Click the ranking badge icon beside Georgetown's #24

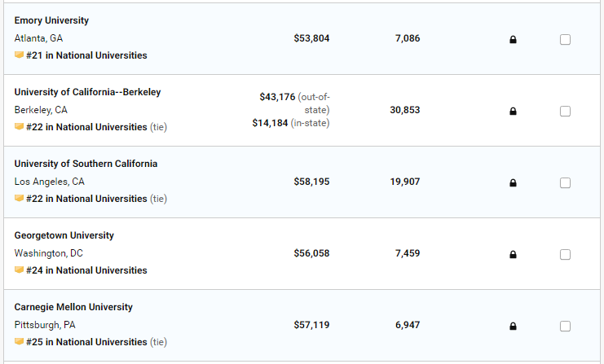pos(19,270)
